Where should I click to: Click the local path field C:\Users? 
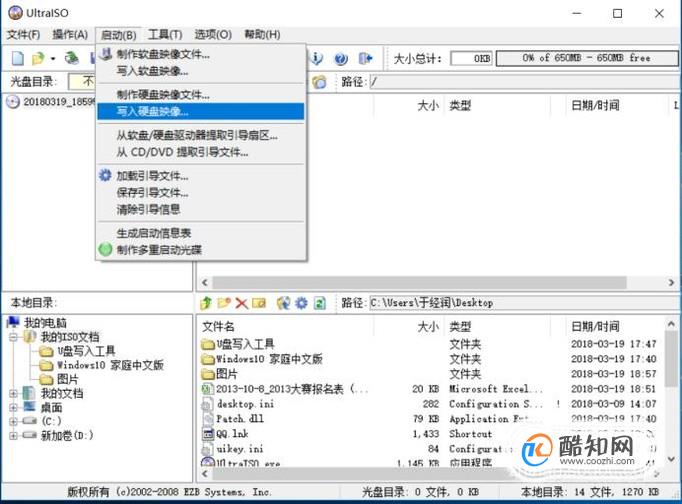click(525, 303)
